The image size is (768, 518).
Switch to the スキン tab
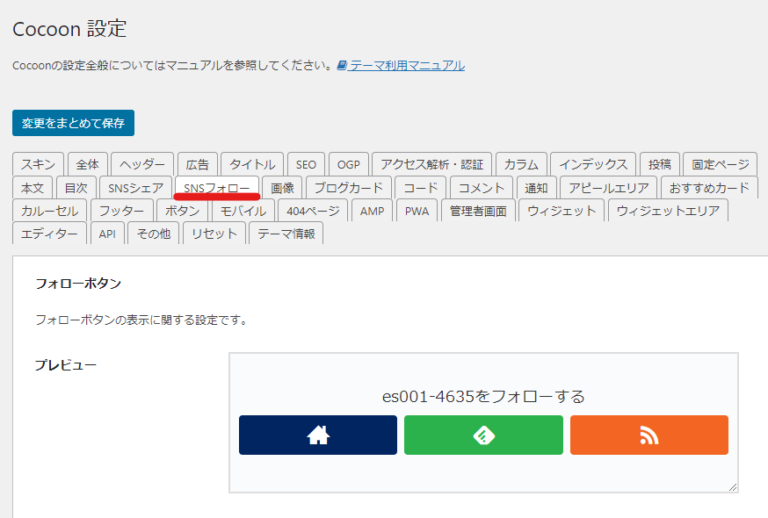pos(39,164)
